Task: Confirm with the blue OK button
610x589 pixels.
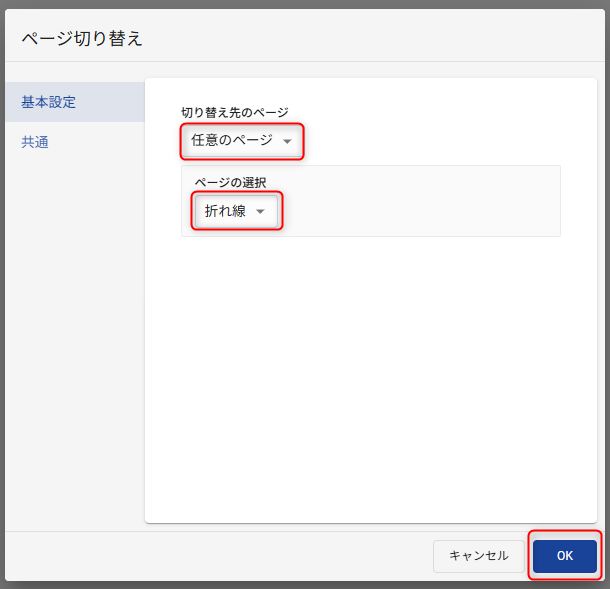Action: 564,556
